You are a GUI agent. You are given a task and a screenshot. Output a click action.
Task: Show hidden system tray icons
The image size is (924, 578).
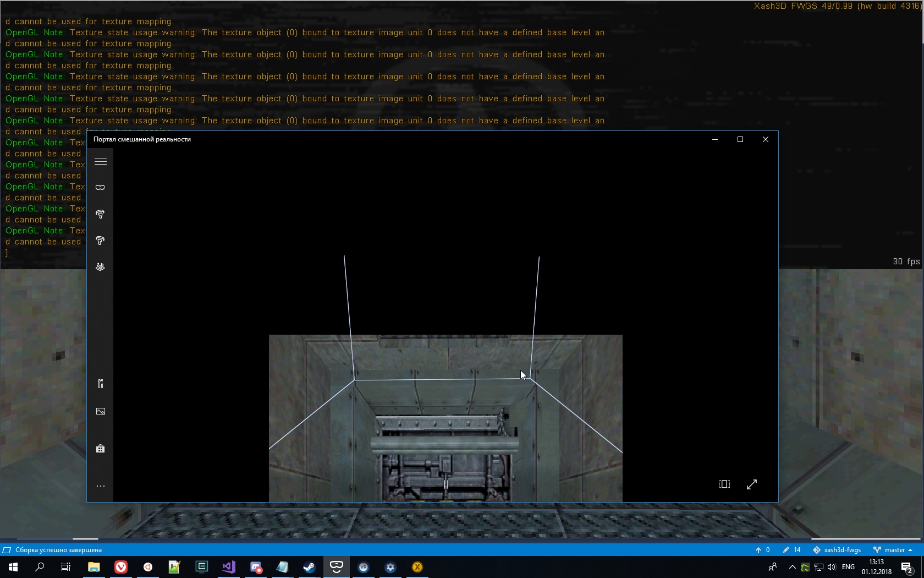point(792,567)
